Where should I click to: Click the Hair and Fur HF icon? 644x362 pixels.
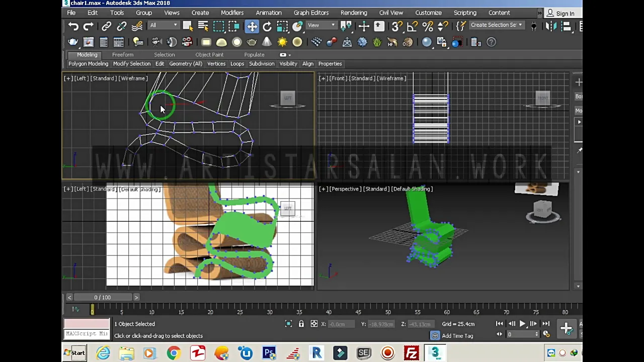click(x=392, y=42)
